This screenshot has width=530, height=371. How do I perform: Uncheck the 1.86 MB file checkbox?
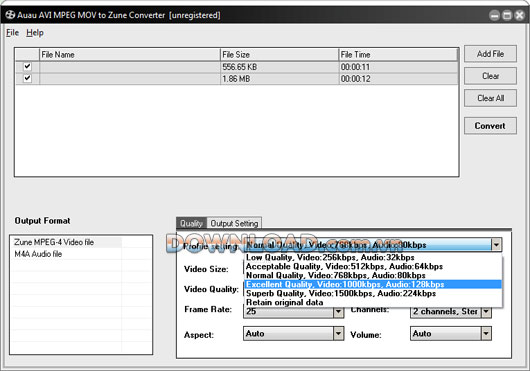(x=27, y=78)
